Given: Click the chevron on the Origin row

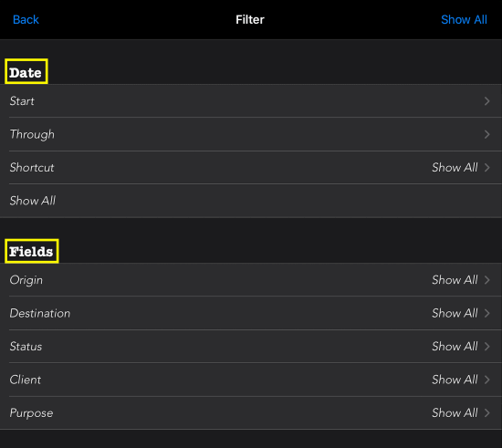Looking at the screenshot, I should click(x=487, y=280).
